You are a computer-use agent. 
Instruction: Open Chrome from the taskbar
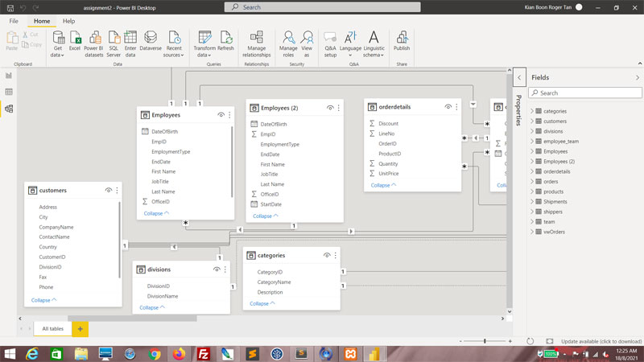coord(155,354)
